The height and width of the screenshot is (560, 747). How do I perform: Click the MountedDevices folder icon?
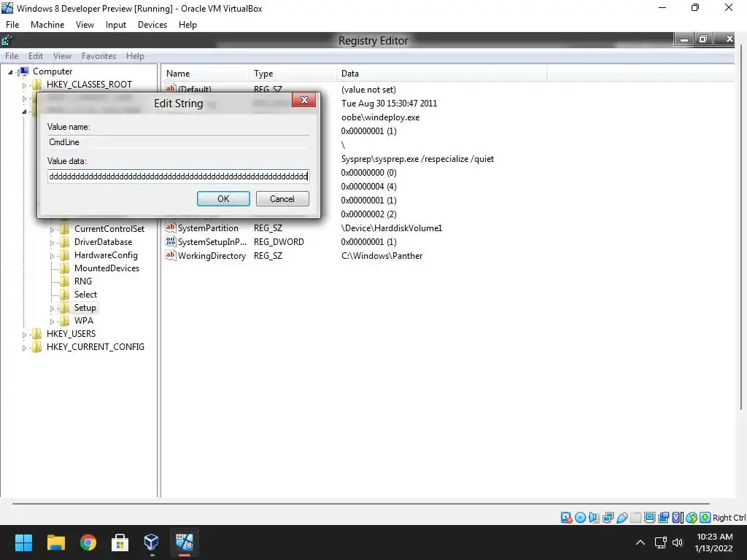coord(64,268)
